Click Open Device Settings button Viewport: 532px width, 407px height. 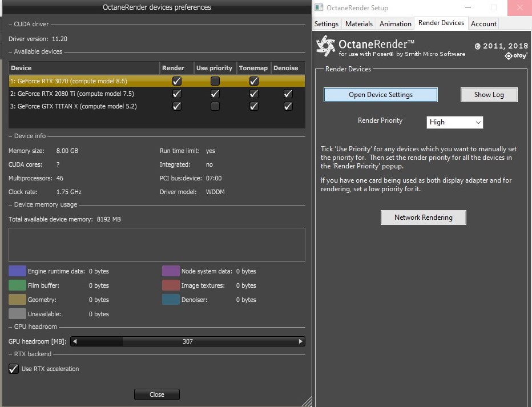381,95
